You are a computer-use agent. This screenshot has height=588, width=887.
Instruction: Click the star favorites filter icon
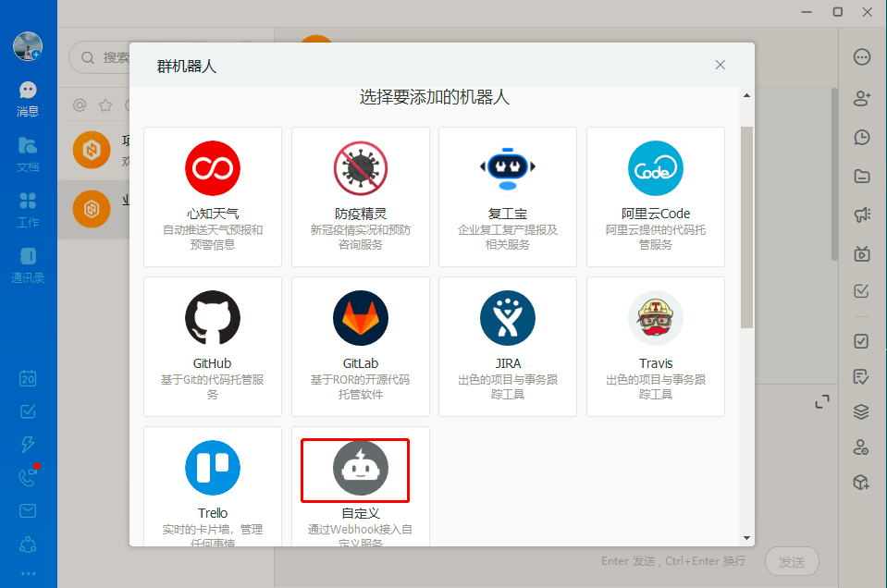(x=105, y=105)
